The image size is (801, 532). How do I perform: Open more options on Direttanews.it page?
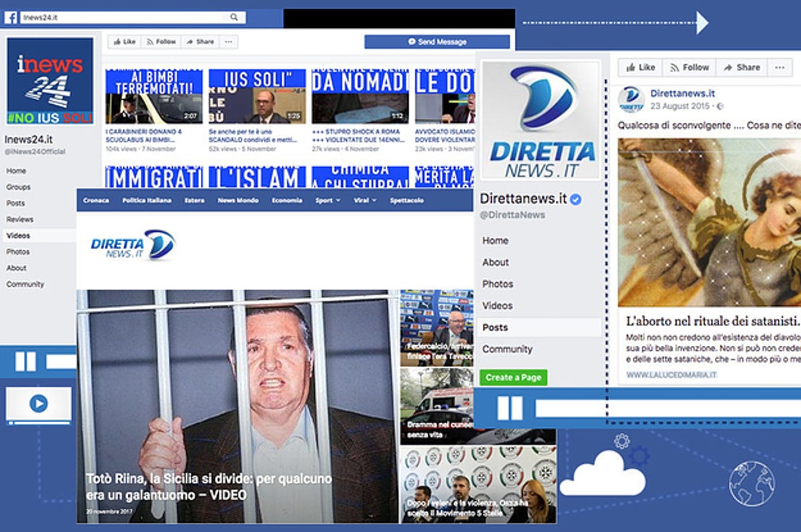780,67
